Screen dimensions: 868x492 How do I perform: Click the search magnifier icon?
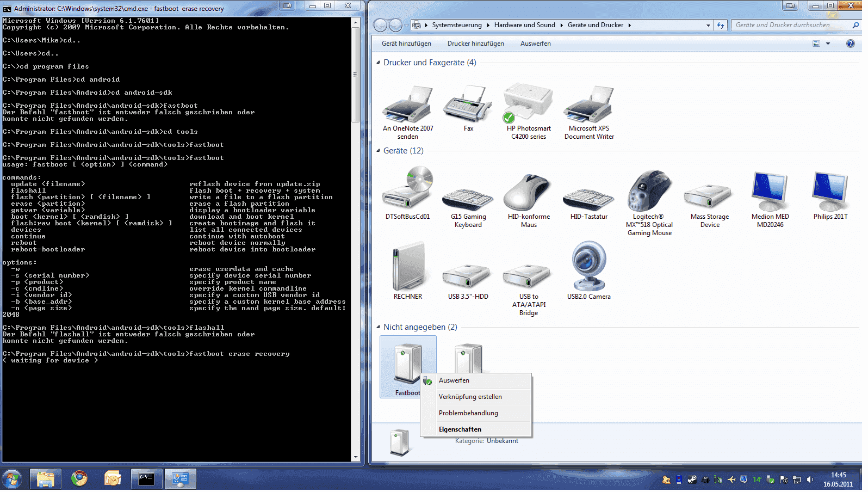855,25
